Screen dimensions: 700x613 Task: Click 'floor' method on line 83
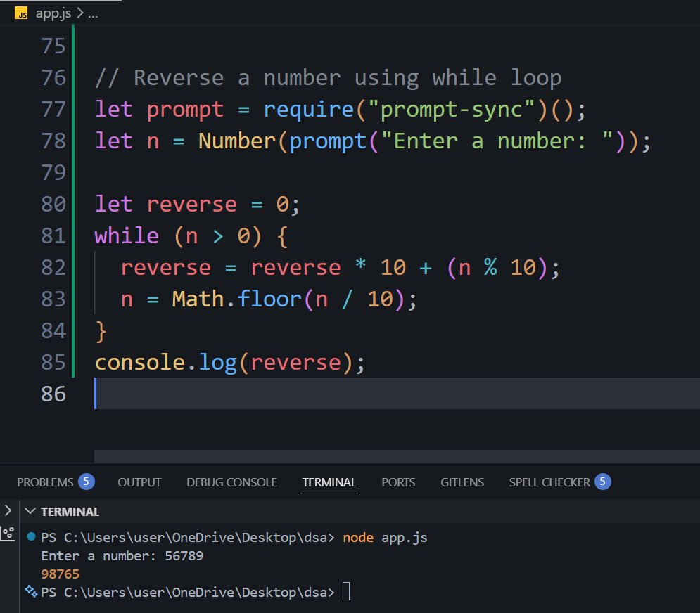coord(269,299)
